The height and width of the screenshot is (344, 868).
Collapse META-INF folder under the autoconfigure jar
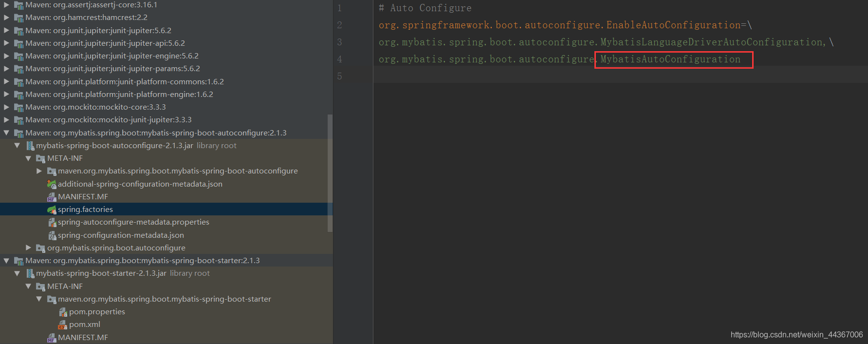pos(28,158)
